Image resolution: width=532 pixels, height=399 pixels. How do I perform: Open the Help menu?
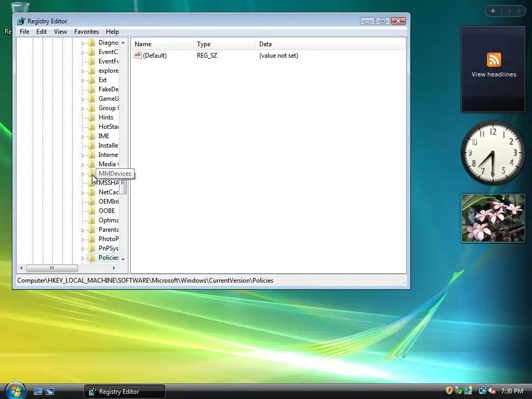coord(112,32)
